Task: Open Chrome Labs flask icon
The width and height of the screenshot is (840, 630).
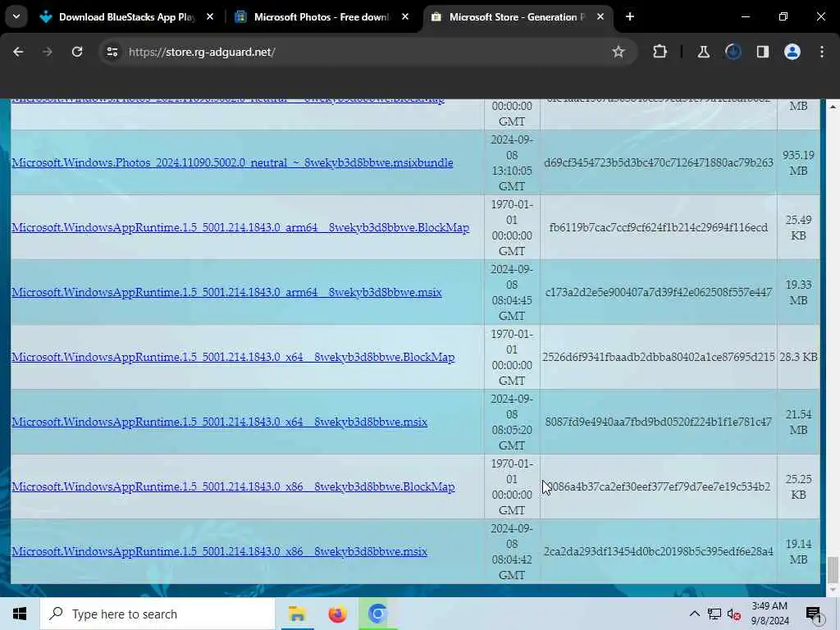Action: pos(703,52)
